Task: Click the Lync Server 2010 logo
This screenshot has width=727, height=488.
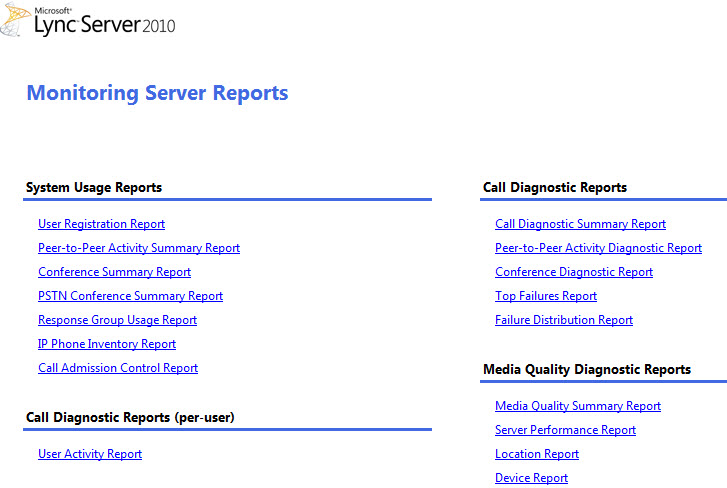Action: pyautogui.click(x=90, y=21)
